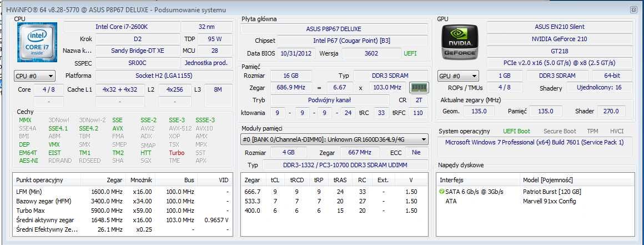Click the Sandy Bridge-DT XE codename field
Viewport: 644px width, 245px height.
tap(138, 51)
